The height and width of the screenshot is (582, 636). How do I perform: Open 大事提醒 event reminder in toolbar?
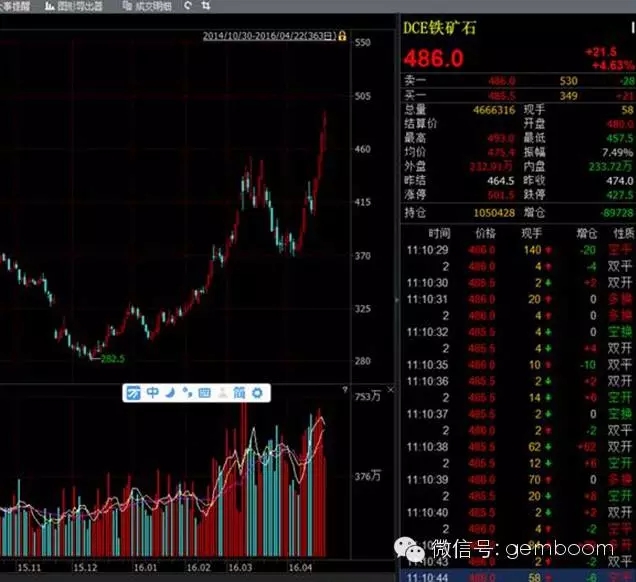[x=14, y=6]
